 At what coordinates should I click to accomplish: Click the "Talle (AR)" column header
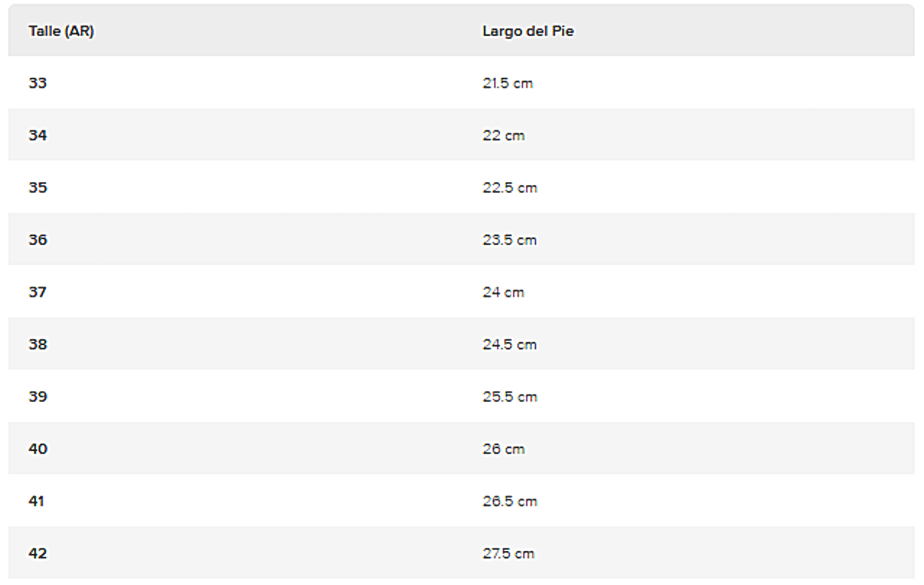click(61, 31)
